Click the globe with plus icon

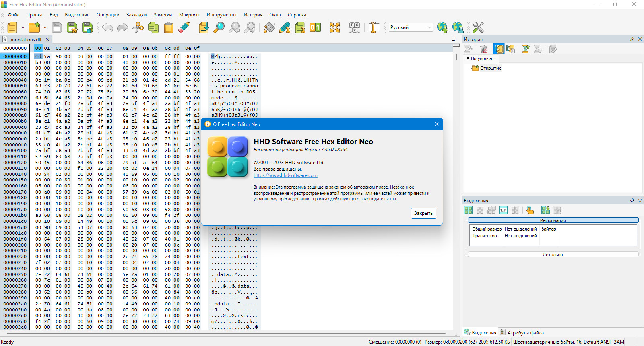point(442,27)
